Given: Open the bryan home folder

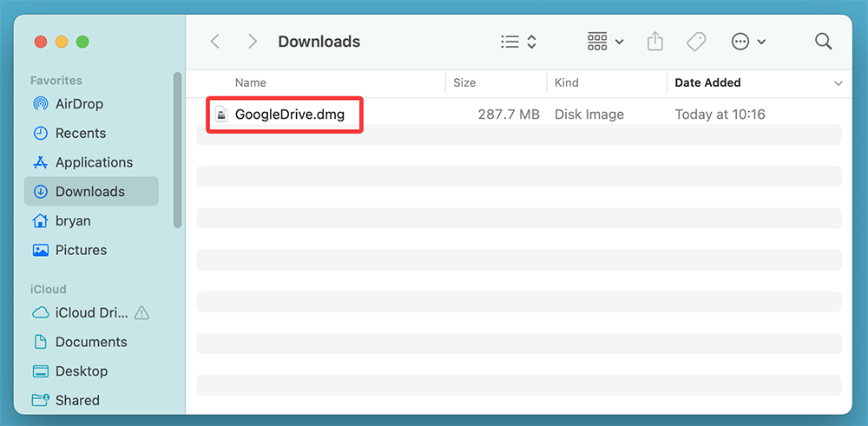Looking at the screenshot, I should pyautogui.click(x=91, y=220).
